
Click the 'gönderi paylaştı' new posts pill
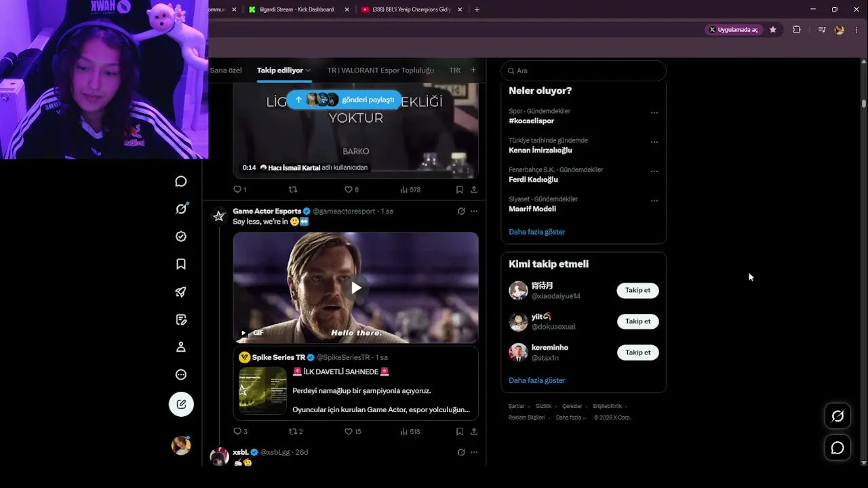pyautogui.click(x=344, y=100)
